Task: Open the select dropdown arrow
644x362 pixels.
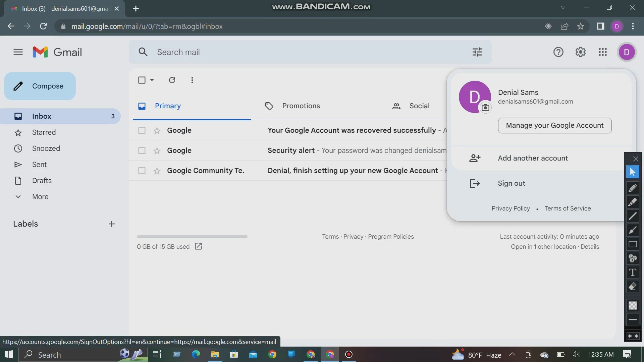Action: 152,80
